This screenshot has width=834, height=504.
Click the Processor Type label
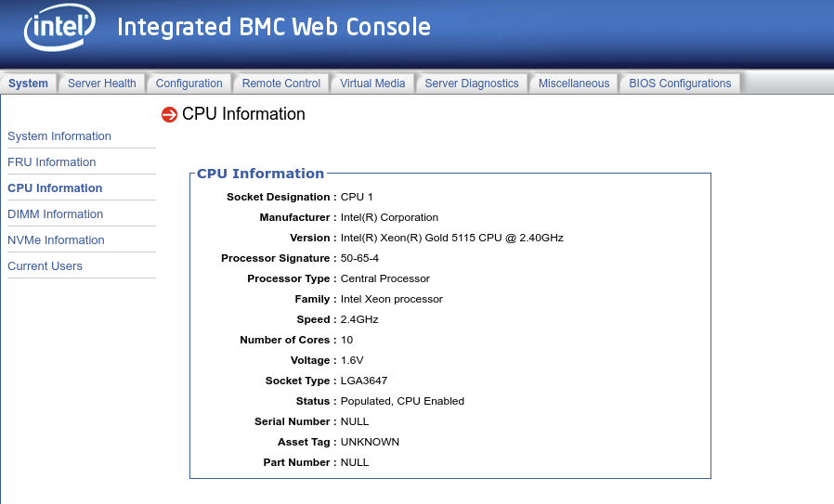coord(288,278)
